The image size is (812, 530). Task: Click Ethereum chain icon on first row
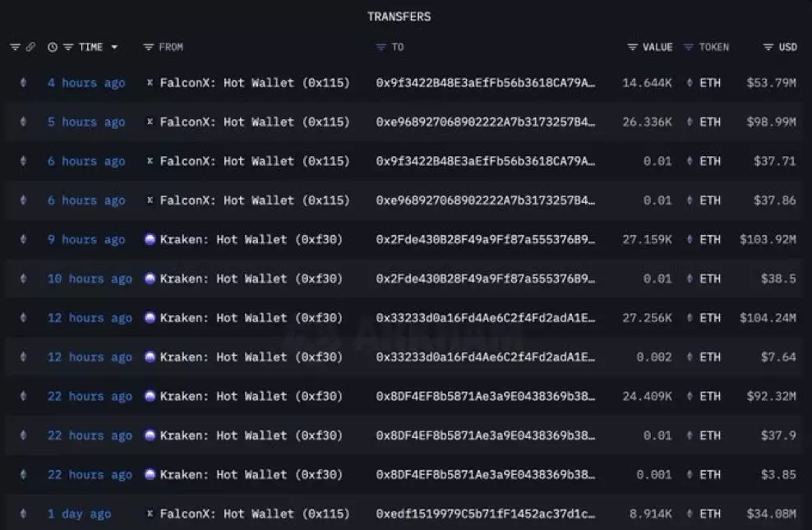(23, 83)
